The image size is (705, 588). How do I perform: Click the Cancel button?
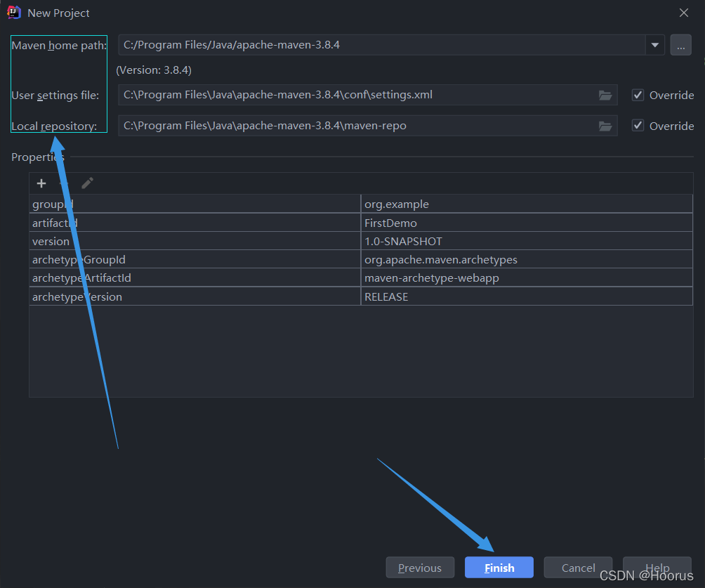pyautogui.click(x=578, y=568)
